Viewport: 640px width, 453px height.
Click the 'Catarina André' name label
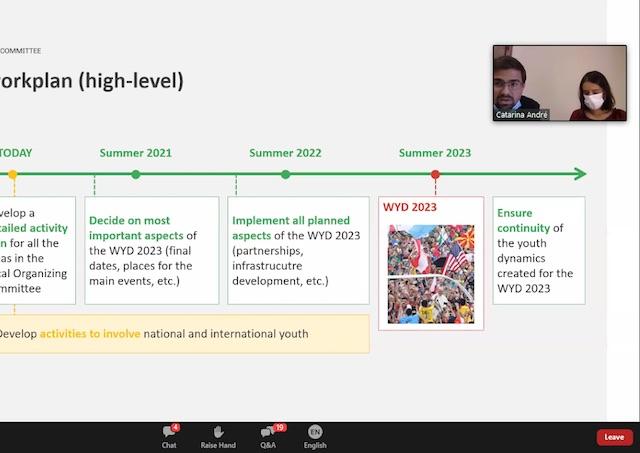pos(522,115)
